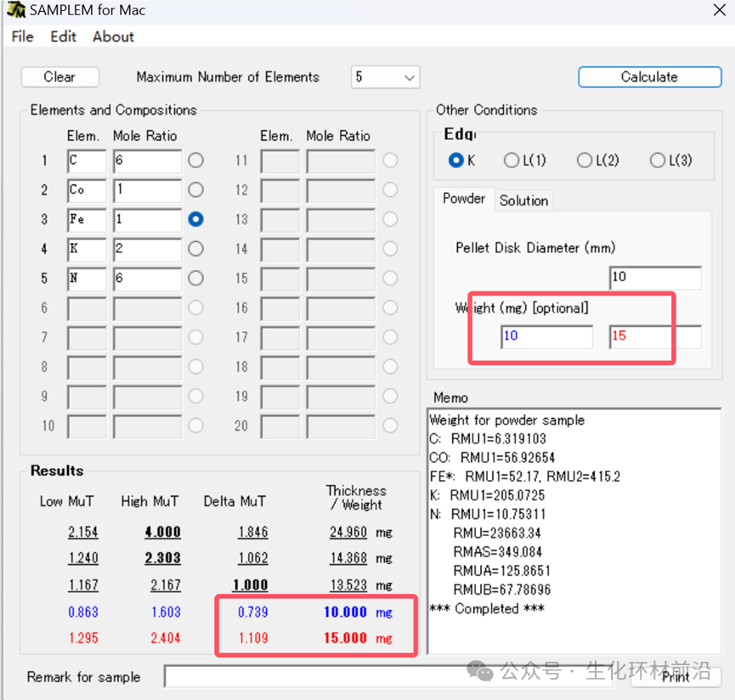The image size is (735, 700).
Task: Click the SAMPLEM app icon in title bar
Action: tap(16, 9)
